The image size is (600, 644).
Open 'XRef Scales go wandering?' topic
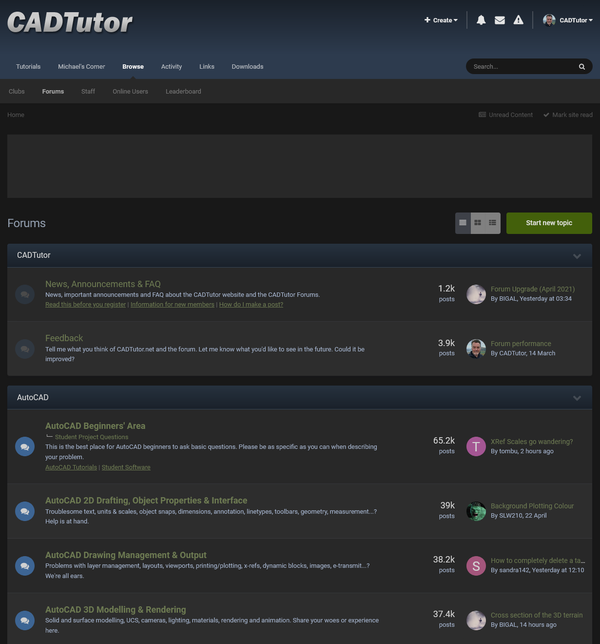532,442
